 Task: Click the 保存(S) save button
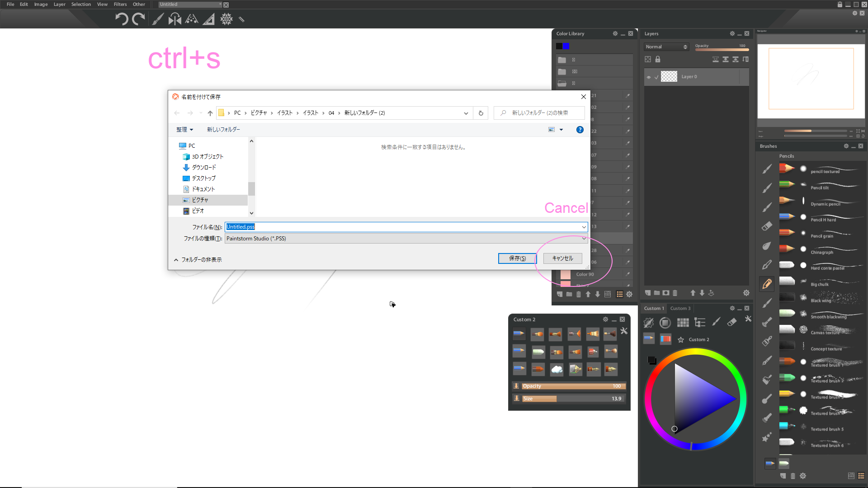click(516, 258)
